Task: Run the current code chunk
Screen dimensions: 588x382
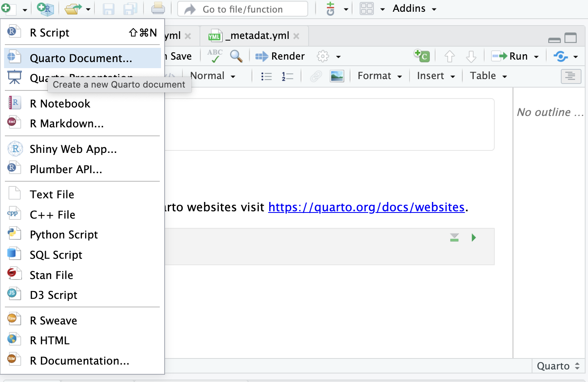Action: pos(474,238)
